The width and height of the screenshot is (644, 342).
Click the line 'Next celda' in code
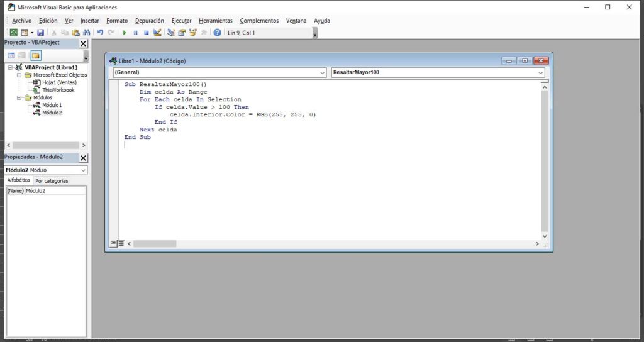click(158, 130)
